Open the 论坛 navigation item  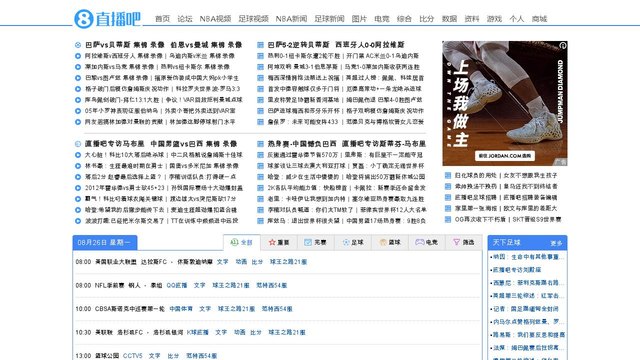click(x=185, y=19)
